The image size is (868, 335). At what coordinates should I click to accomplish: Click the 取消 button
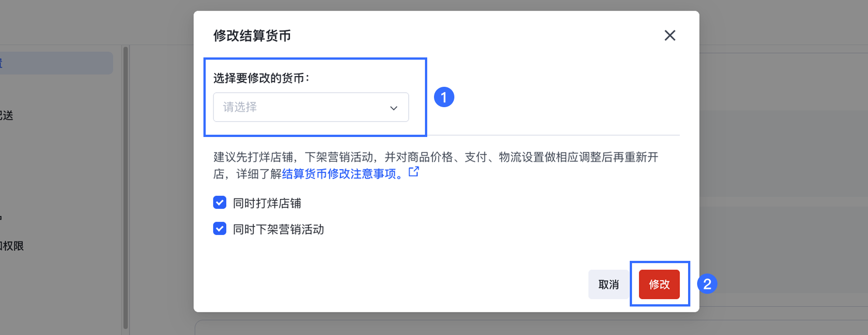coord(608,284)
